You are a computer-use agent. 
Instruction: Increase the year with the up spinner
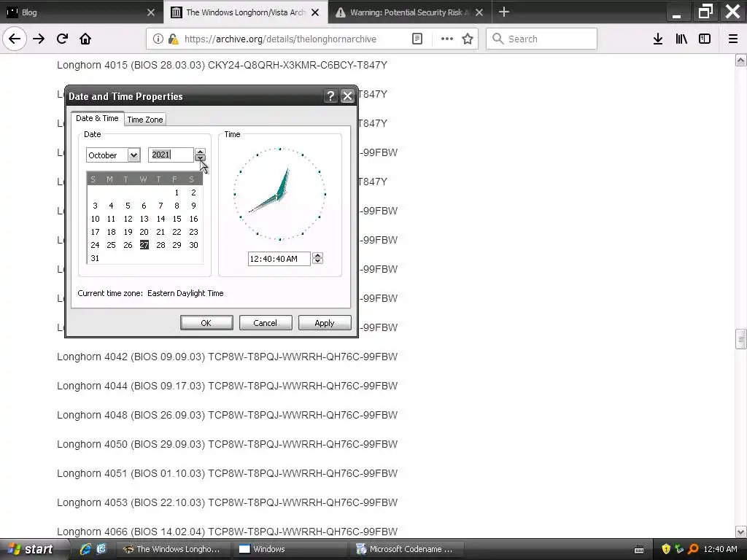tap(200, 152)
